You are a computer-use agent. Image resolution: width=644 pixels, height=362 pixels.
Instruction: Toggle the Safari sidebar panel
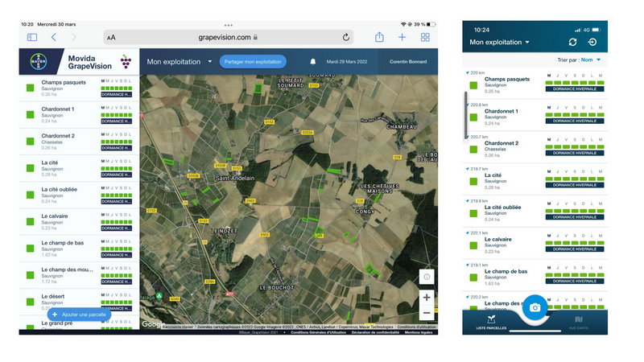pyautogui.click(x=32, y=37)
